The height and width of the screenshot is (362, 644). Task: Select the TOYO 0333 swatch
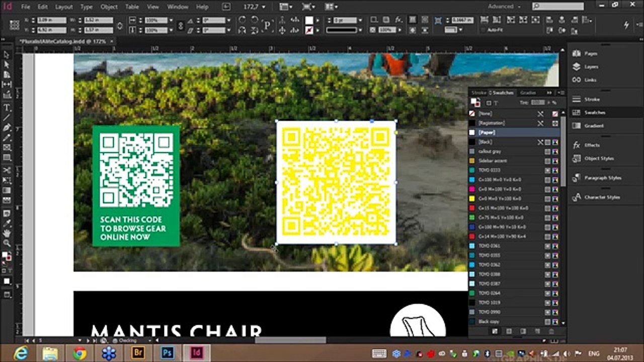514,170
